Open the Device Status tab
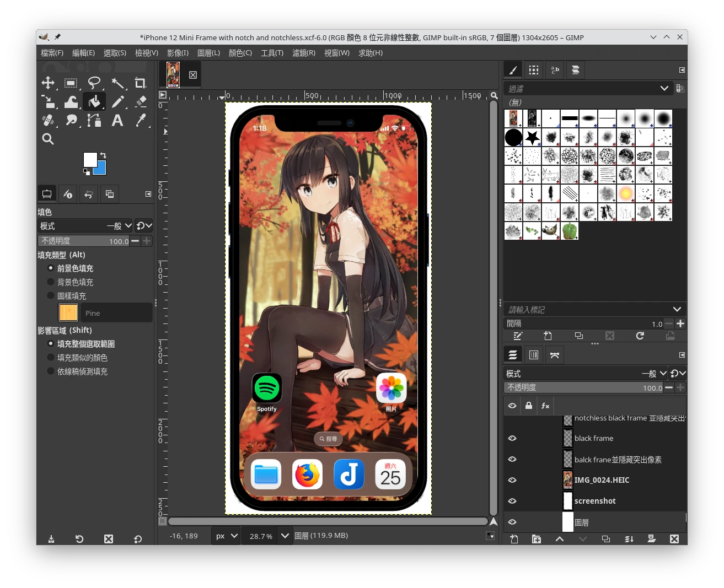 pyautogui.click(x=68, y=194)
